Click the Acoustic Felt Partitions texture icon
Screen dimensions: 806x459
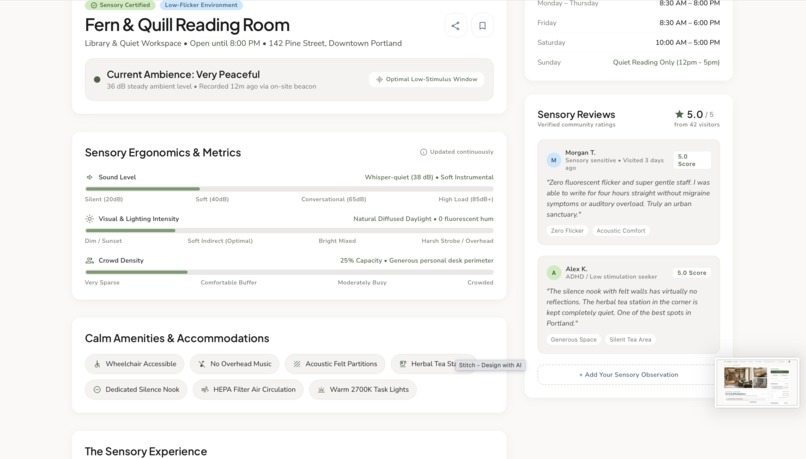(297, 364)
